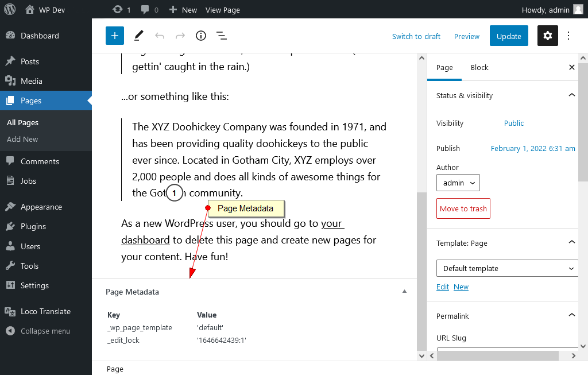Open the three-dot Options menu
Image resolution: width=588 pixels, height=375 pixels.
pos(568,36)
